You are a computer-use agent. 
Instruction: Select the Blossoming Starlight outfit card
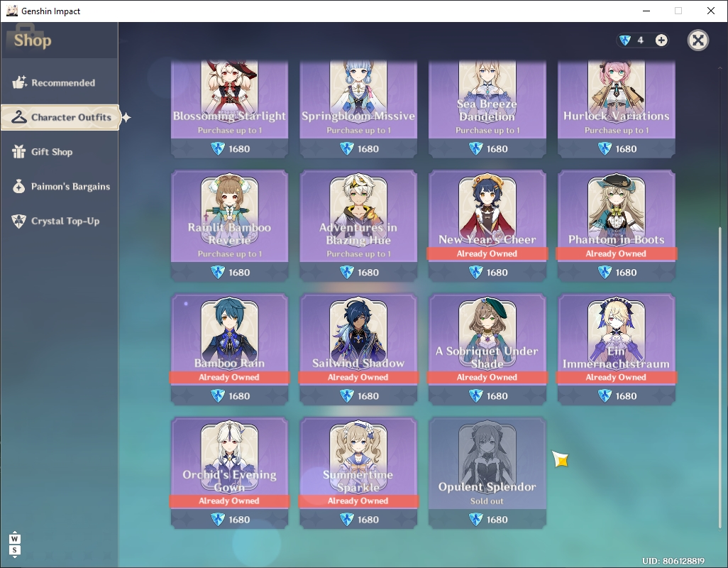(x=229, y=109)
